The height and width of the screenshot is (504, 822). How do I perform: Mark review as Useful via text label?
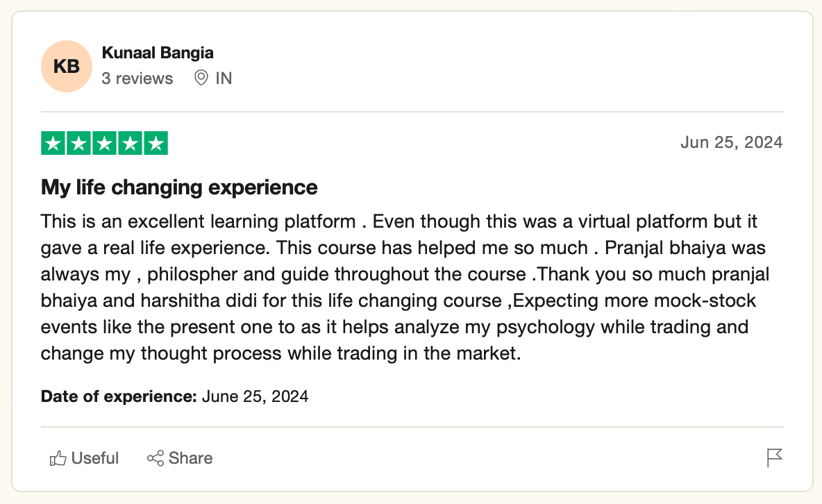(95, 458)
